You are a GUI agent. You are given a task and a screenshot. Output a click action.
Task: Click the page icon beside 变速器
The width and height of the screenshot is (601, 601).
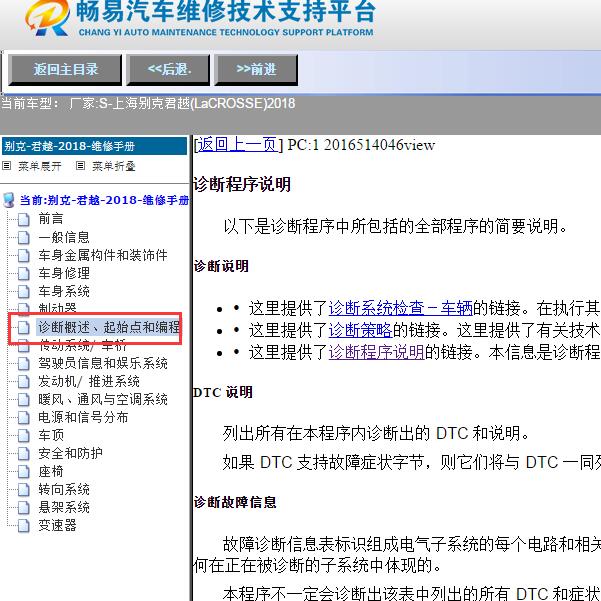(24, 526)
